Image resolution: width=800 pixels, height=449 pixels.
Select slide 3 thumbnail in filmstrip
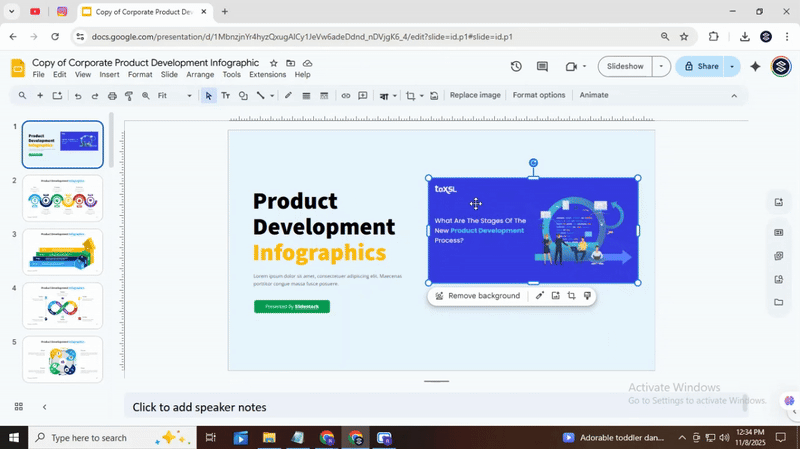click(62, 252)
